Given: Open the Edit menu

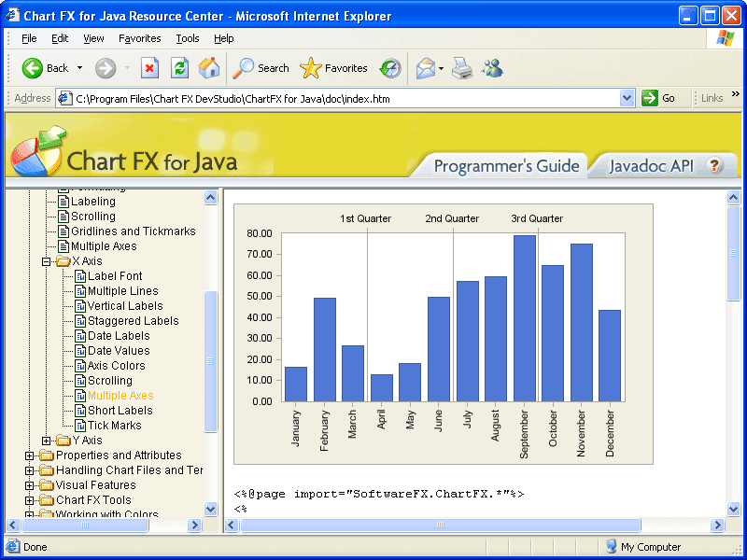Looking at the screenshot, I should [60, 38].
